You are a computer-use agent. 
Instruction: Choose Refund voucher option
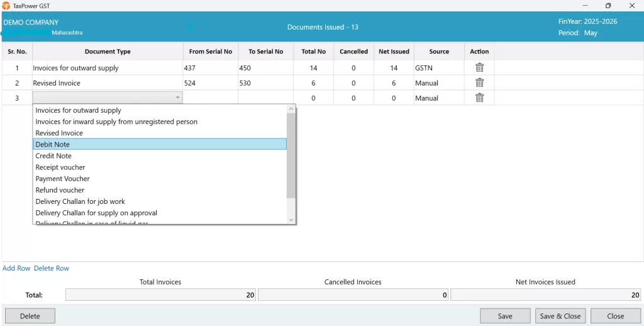160,190
